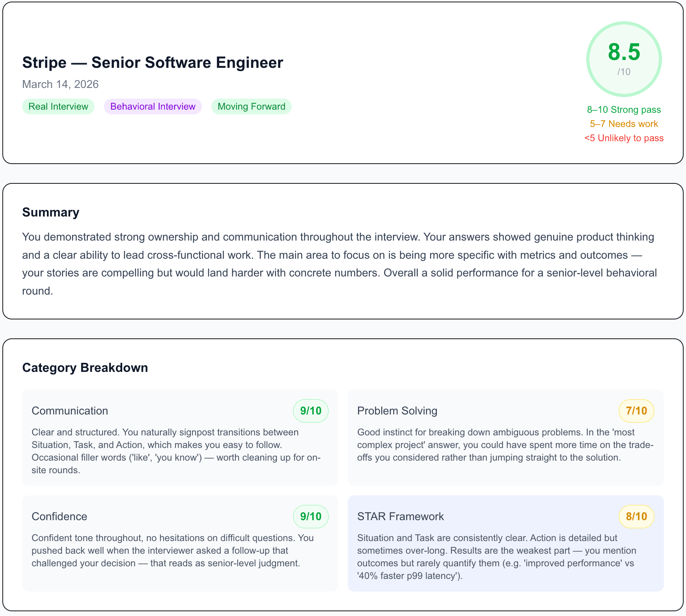Open the STAR Framework category title

coord(401,517)
